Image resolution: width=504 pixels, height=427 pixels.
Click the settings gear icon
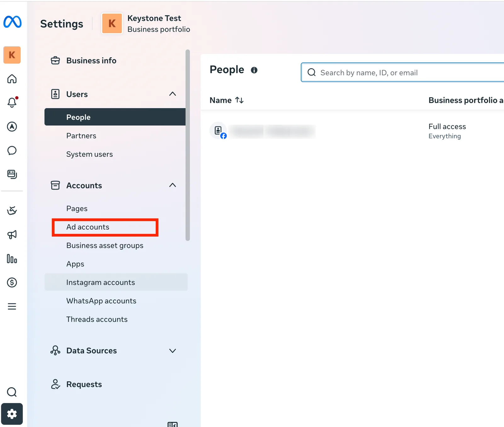point(12,414)
